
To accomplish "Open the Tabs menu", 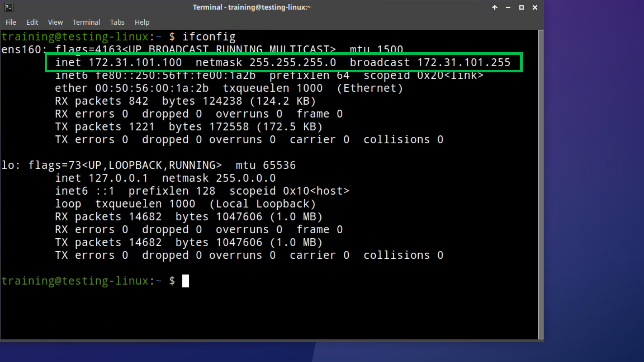I will pos(117,22).
